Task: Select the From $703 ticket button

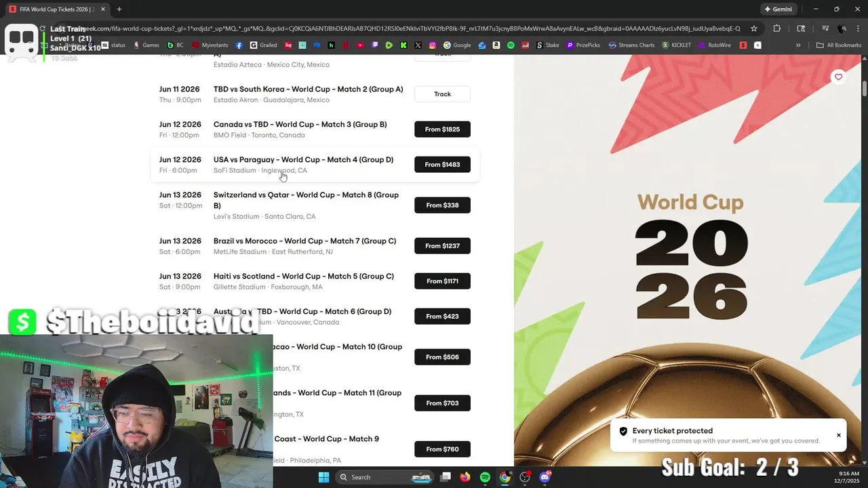Action: tap(442, 403)
